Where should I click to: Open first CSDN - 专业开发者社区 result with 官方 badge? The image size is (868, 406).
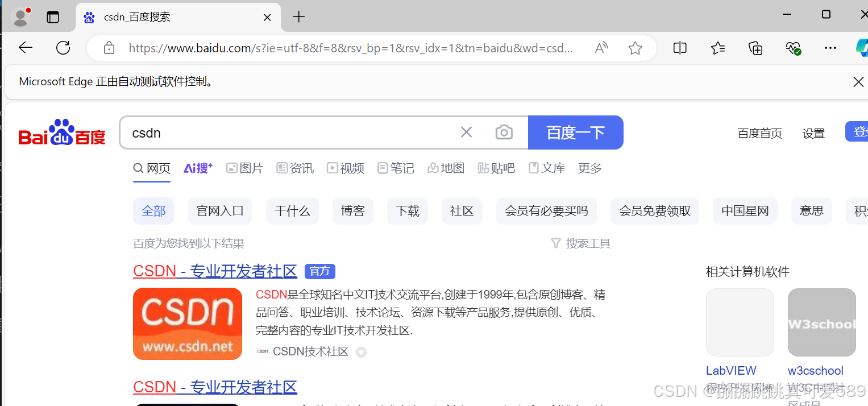tap(215, 271)
